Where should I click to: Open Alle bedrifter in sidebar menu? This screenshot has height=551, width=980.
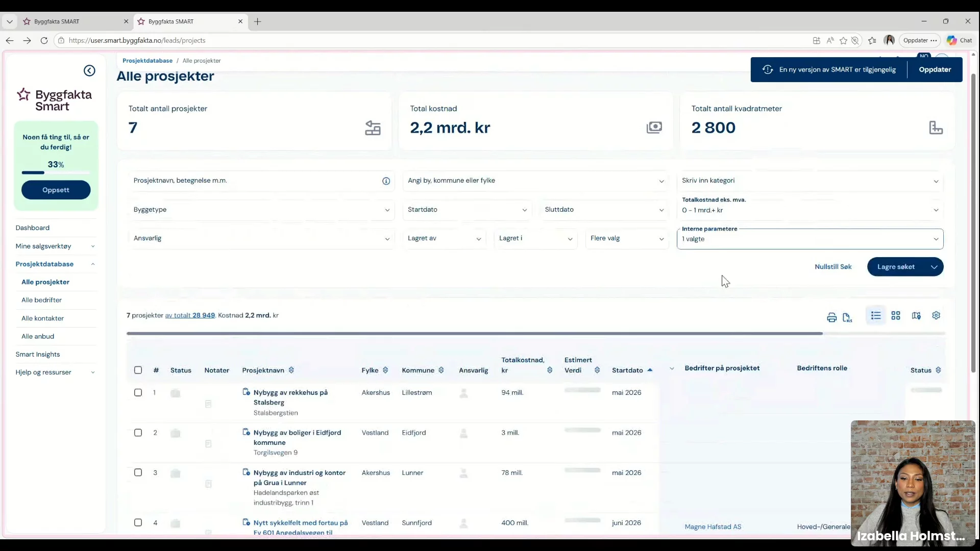41,300
